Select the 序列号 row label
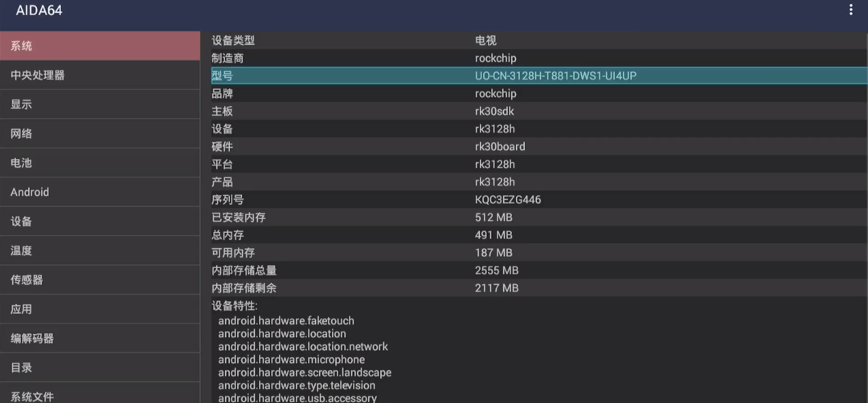The image size is (868, 403). pos(227,200)
